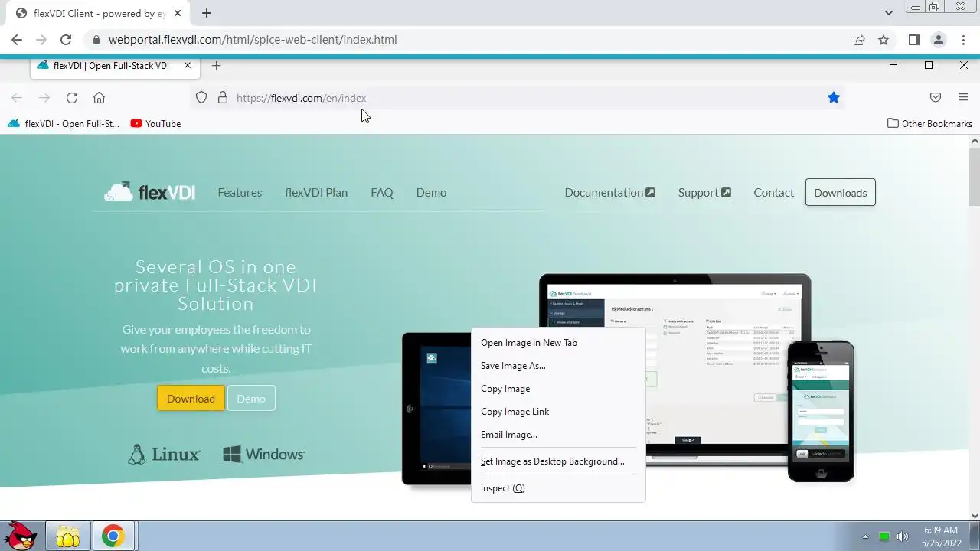Click Firefox padlock site info icon

223,98
